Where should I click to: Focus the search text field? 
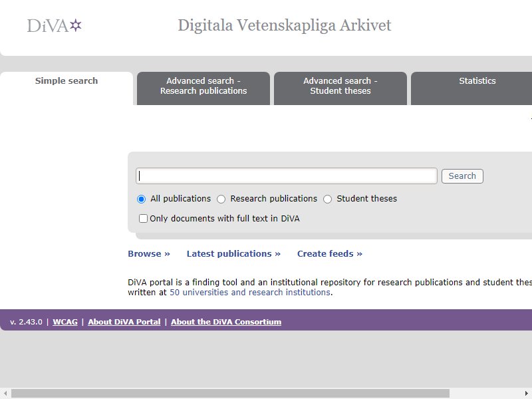287,176
